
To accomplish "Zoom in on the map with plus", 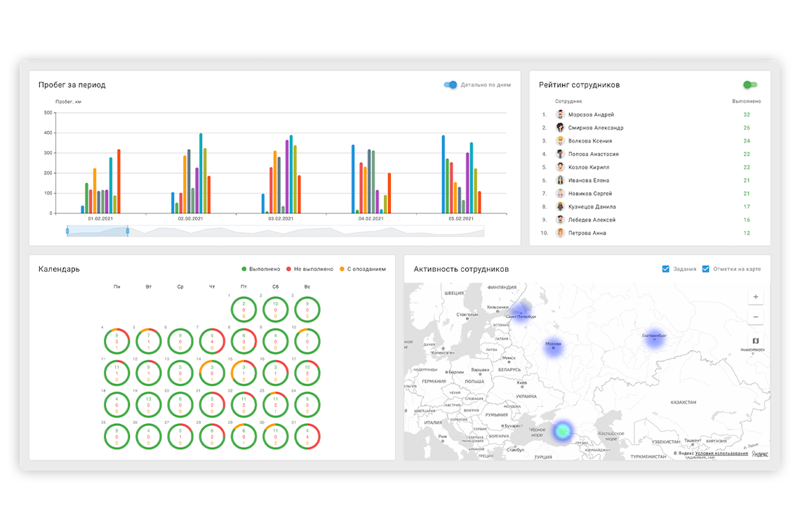I will (756, 297).
